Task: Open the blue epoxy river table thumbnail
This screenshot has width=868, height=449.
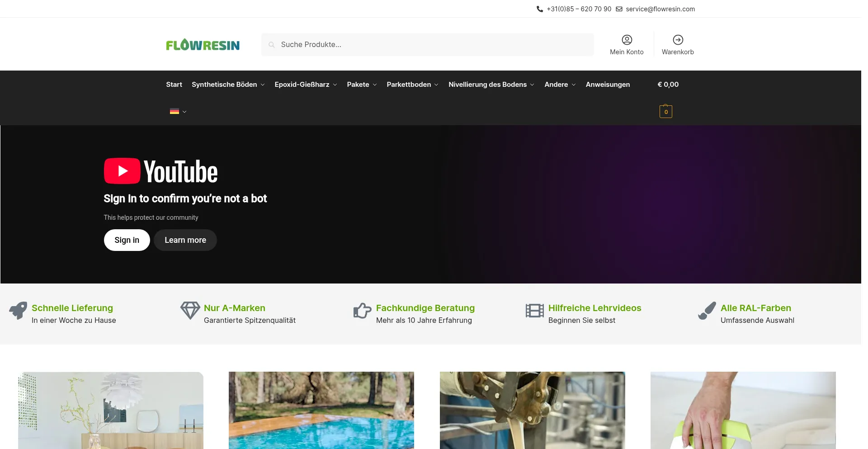Action: (321, 410)
